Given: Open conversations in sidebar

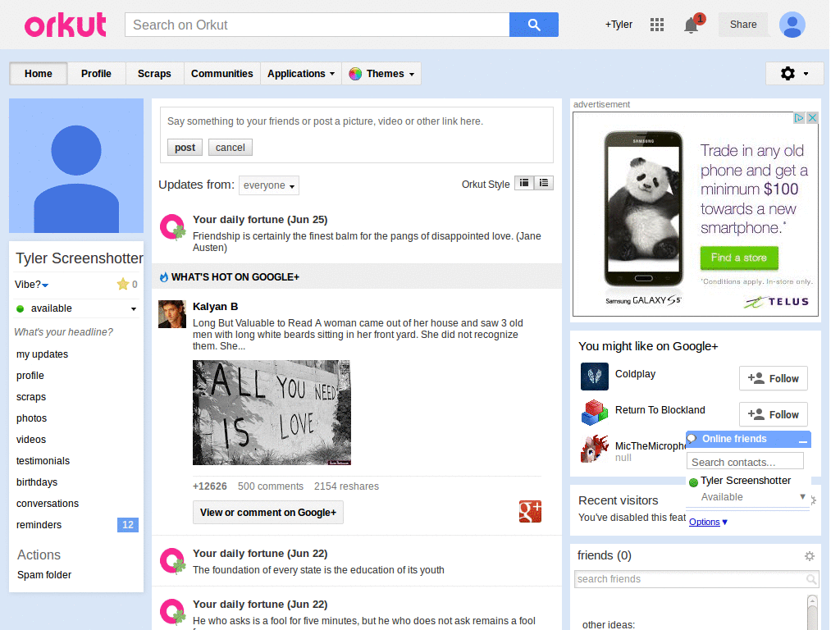Looking at the screenshot, I should (47, 504).
